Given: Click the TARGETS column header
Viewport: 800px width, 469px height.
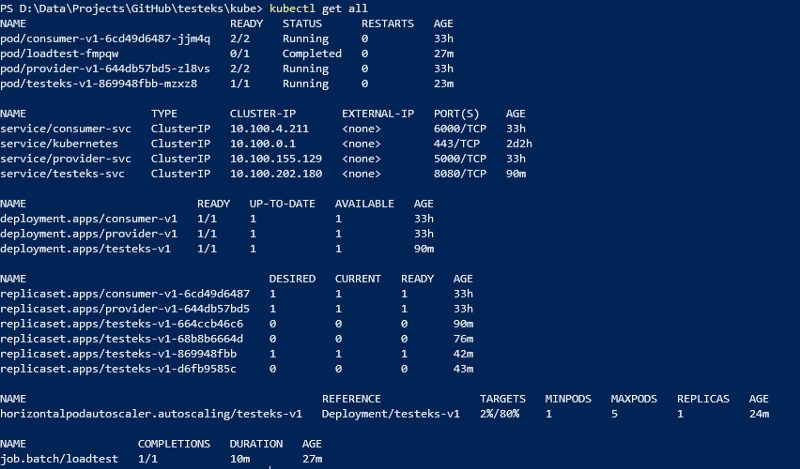Looking at the screenshot, I should [x=503, y=399].
